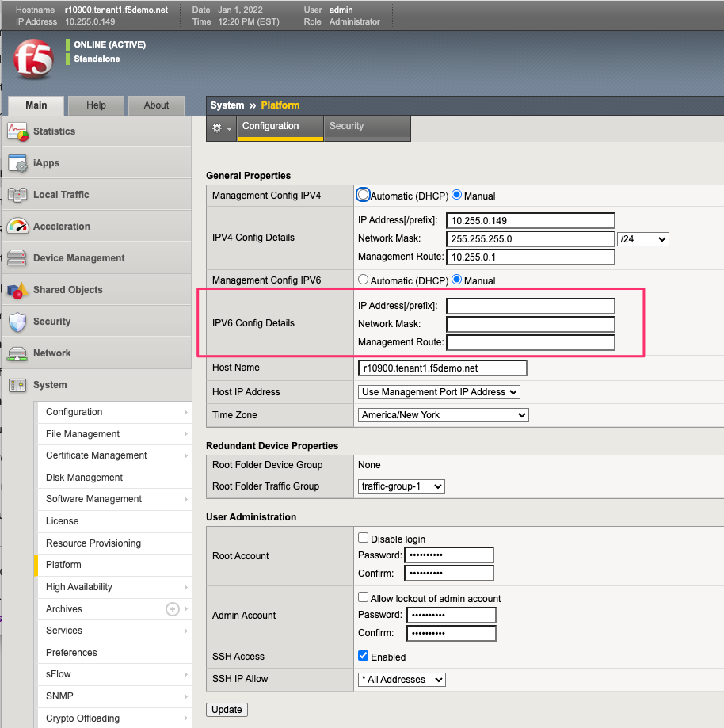Open the /24 network mask prefix dropdown
The height and width of the screenshot is (728, 724).
(643, 239)
